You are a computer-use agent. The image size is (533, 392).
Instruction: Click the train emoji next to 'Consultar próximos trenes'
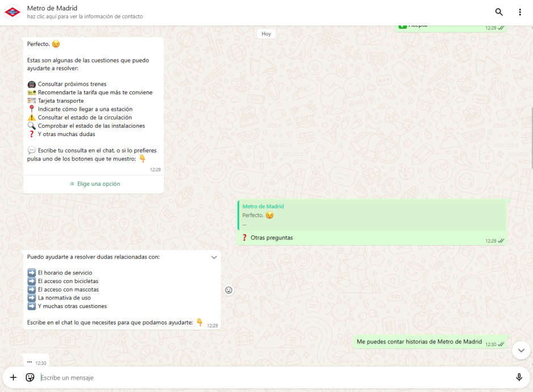(x=32, y=84)
